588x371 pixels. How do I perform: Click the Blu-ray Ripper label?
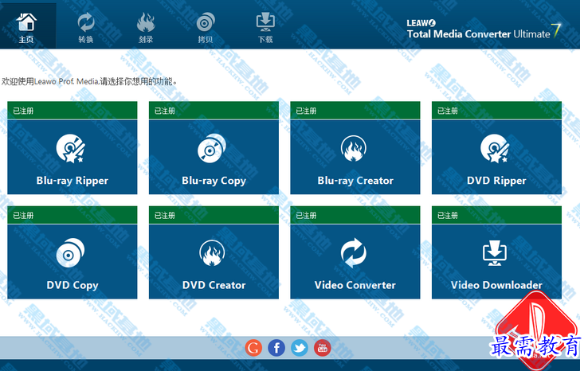[x=73, y=181]
